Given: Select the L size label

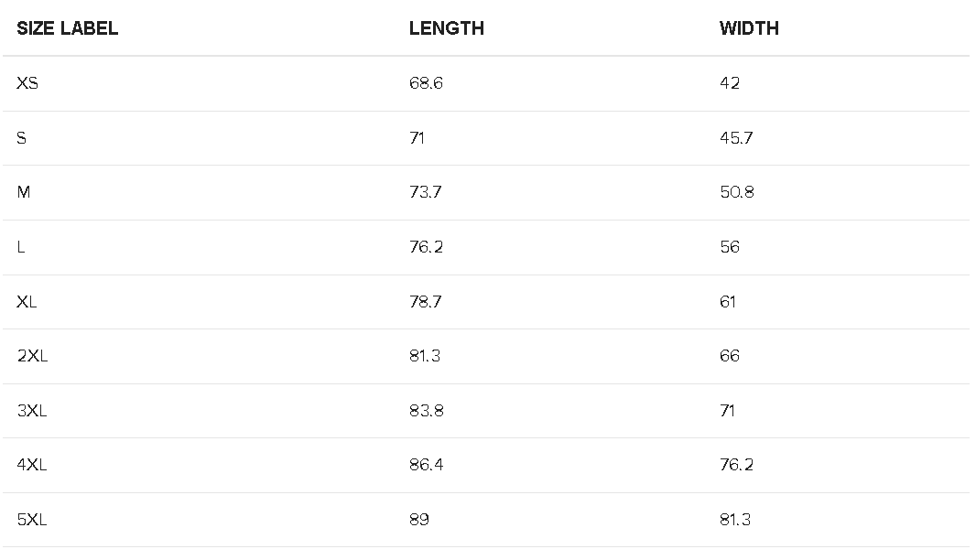Looking at the screenshot, I should (x=21, y=247).
